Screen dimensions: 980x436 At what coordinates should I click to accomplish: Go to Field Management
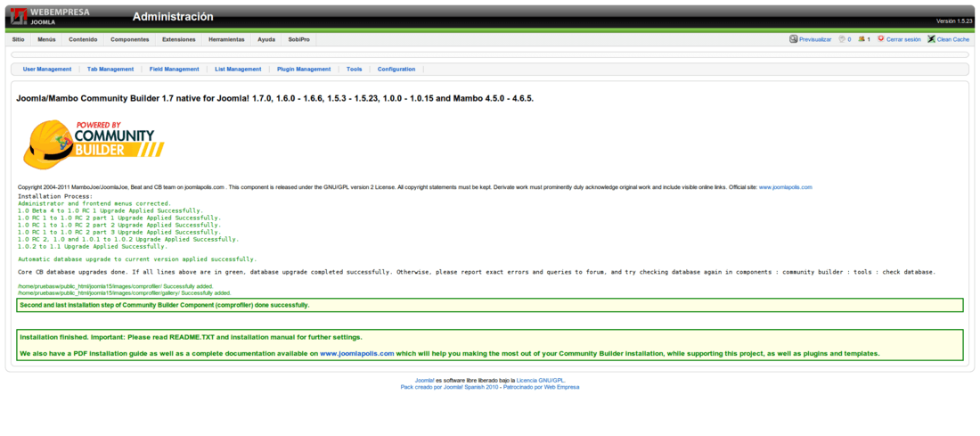174,70
